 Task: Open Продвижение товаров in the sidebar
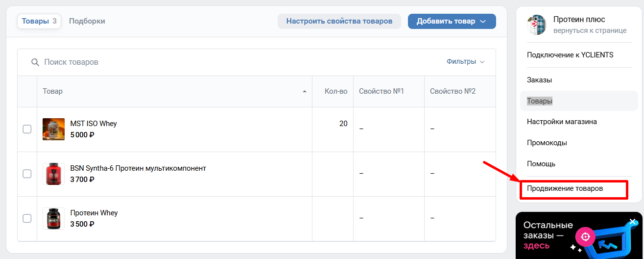pos(565,188)
